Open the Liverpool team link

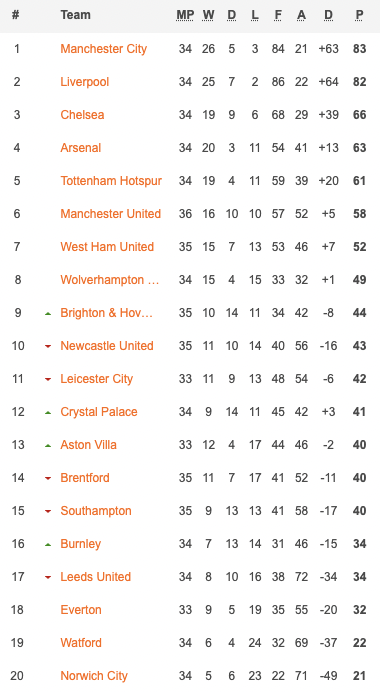tap(85, 82)
